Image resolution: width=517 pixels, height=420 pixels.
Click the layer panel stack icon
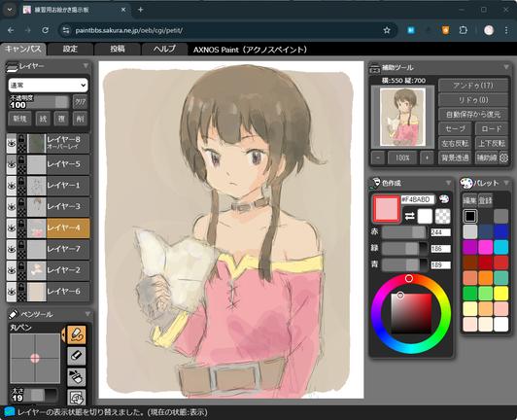[12, 67]
